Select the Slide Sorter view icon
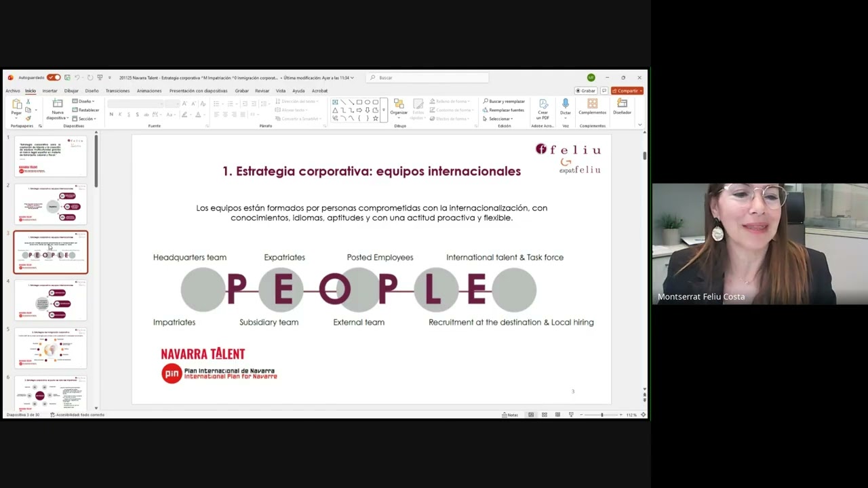The height and width of the screenshot is (488, 868). [x=544, y=415]
